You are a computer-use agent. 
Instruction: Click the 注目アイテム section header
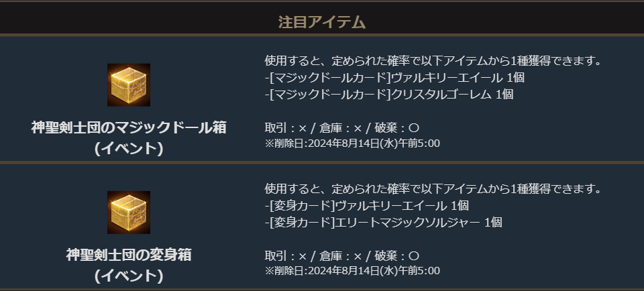point(322,22)
